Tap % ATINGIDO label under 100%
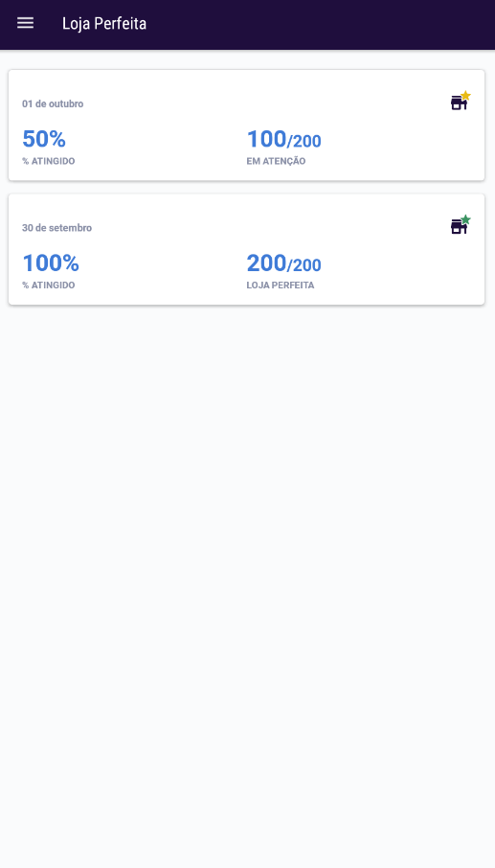The height and width of the screenshot is (868, 495). click(48, 286)
